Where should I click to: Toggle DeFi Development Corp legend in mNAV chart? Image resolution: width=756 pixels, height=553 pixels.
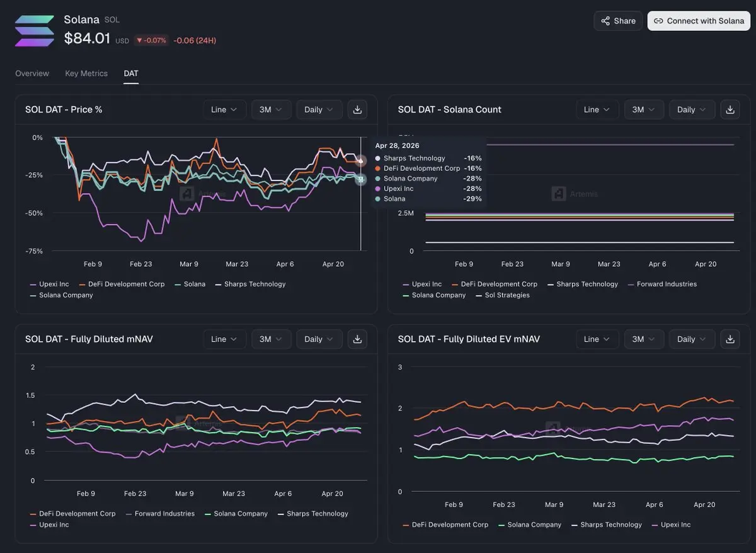coord(72,514)
